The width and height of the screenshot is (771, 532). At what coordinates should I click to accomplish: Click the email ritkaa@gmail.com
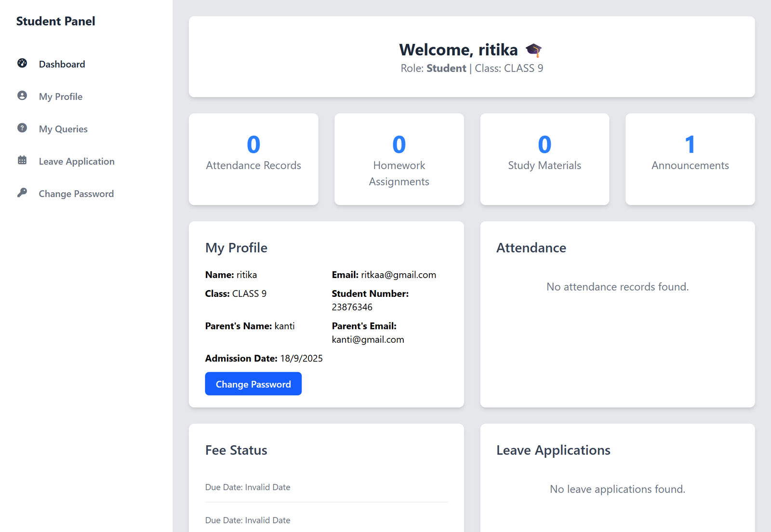pyautogui.click(x=398, y=275)
